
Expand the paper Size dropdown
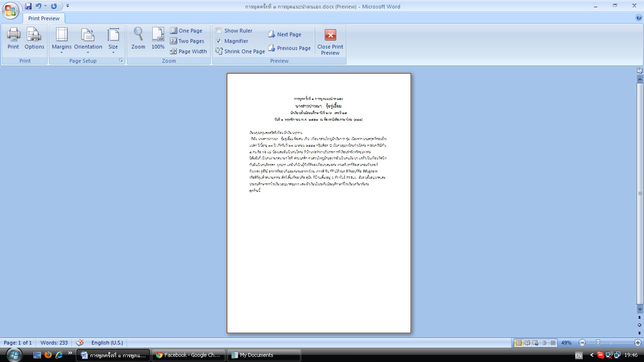113,41
